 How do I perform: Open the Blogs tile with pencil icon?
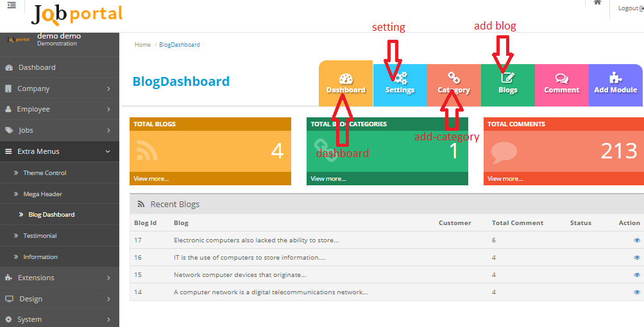(507, 83)
